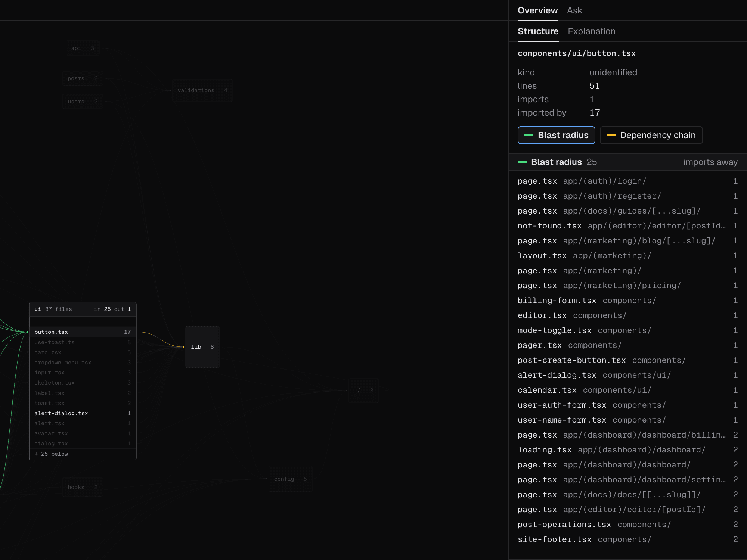Viewport: 747px width, 560px height.
Task: Select the Structure sub-tab
Action: click(538, 31)
